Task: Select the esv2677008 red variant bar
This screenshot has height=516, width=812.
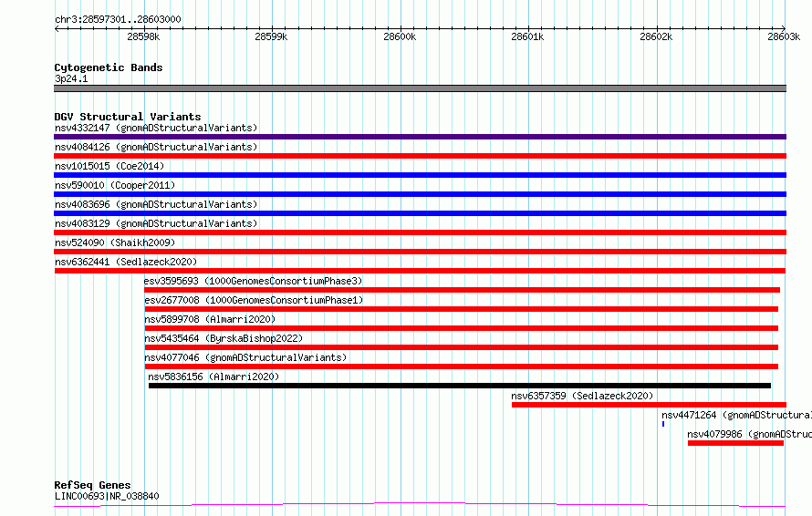Action: 462,309
